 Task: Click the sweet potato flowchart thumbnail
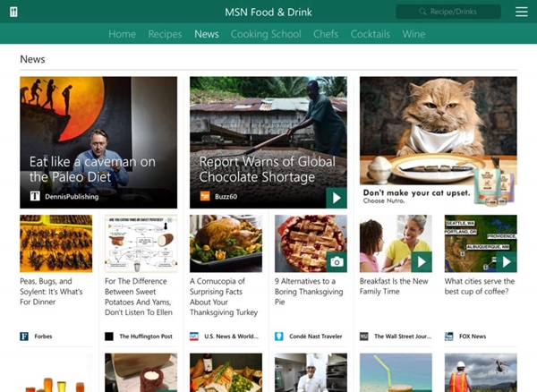click(x=141, y=243)
